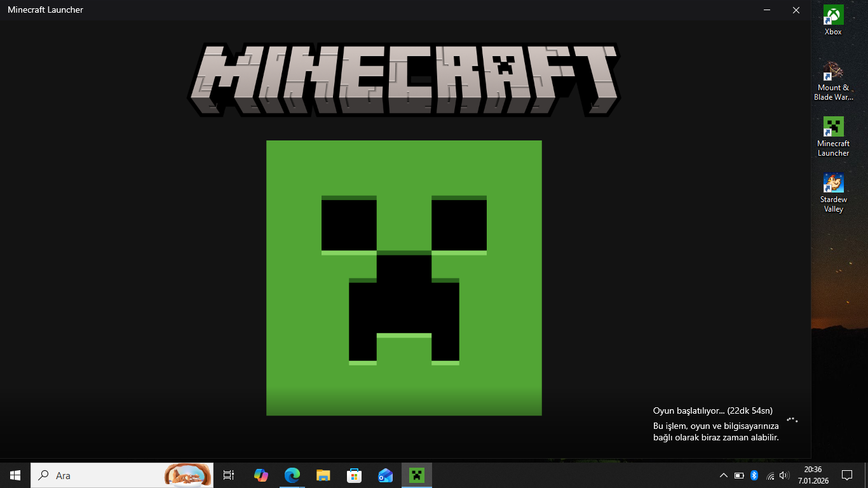Click the "Ara" taskbar search box
Viewport: 868px width, 488px height.
point(122,475)
